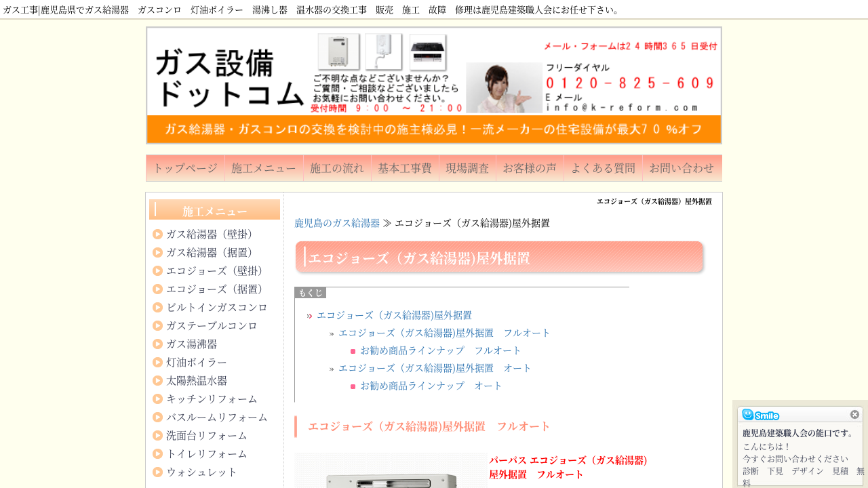Open ビルトインガスコンロ from sidebar
The width and height of the screenshot is (868, 488).
tap(217, 308)
